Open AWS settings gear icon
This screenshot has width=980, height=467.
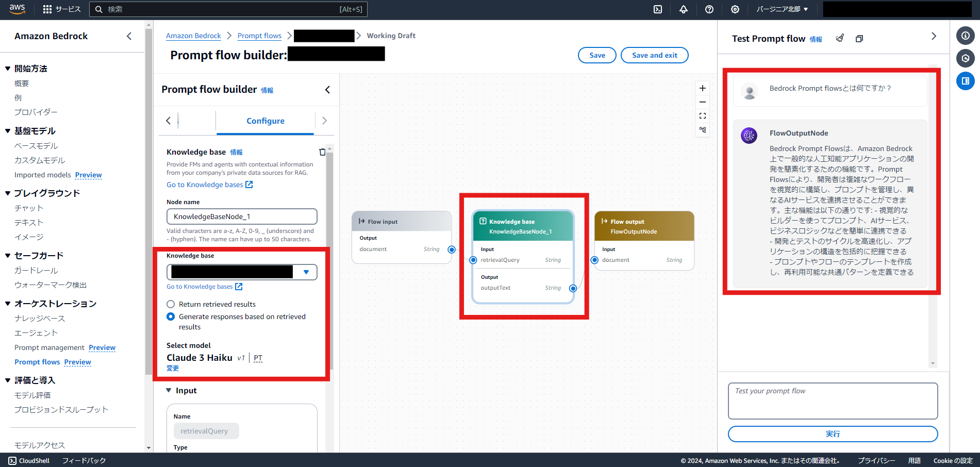point(735,9)
